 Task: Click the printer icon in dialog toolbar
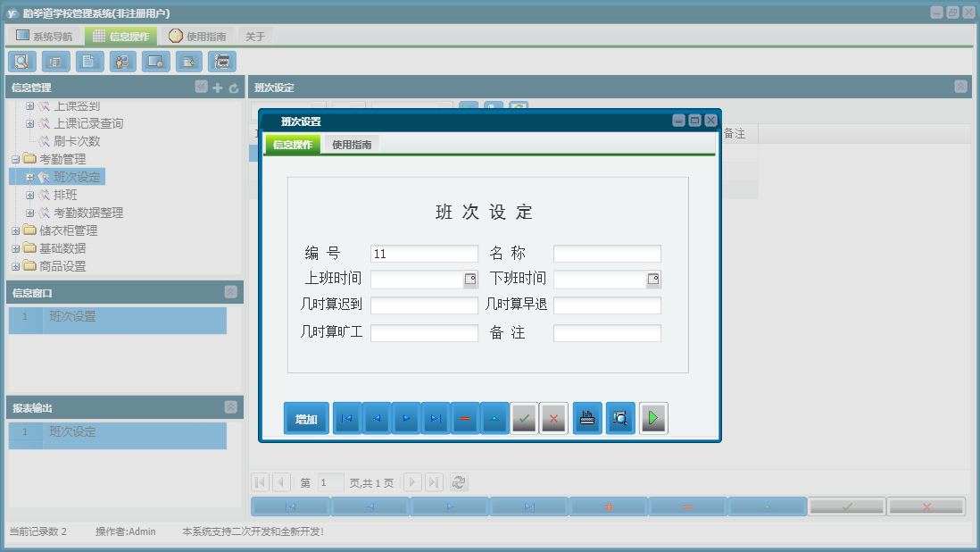(x=587, y=418)
